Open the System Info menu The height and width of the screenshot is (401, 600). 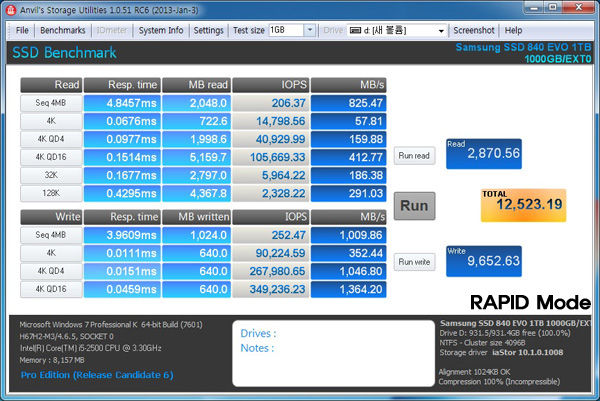tap(161, 30)
